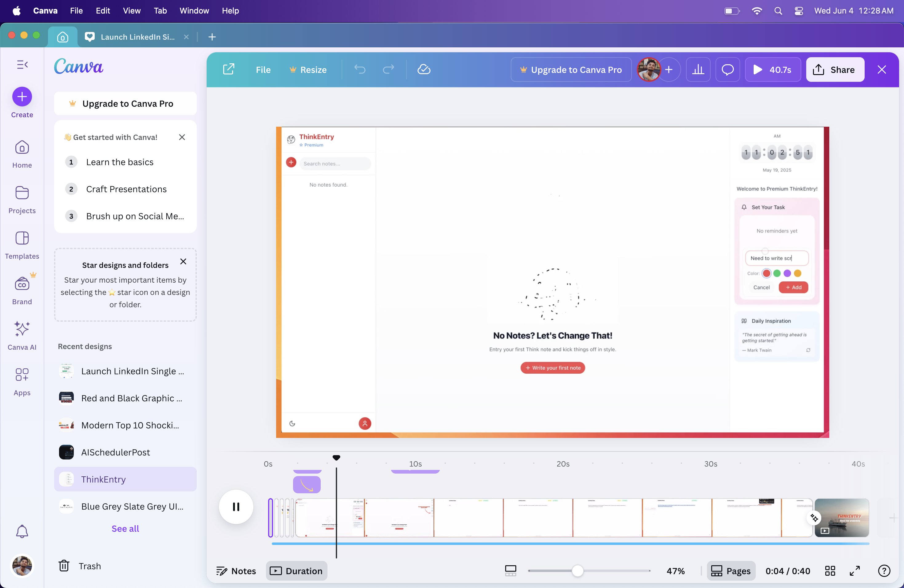The width and height of the screenshot is (904, 588).
Task: Toggle the Duration panel
Action: tap(296, 571)
